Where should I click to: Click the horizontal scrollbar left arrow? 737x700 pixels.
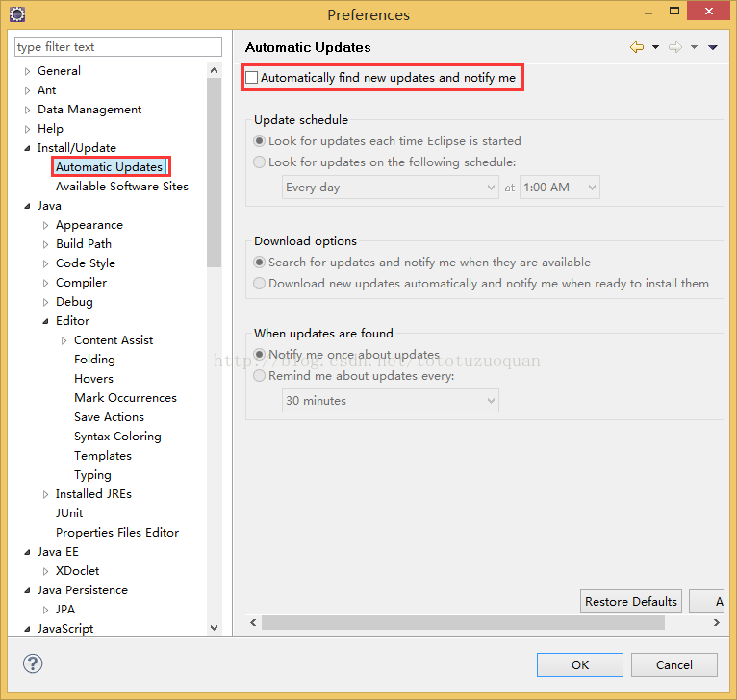click(253, 622)
